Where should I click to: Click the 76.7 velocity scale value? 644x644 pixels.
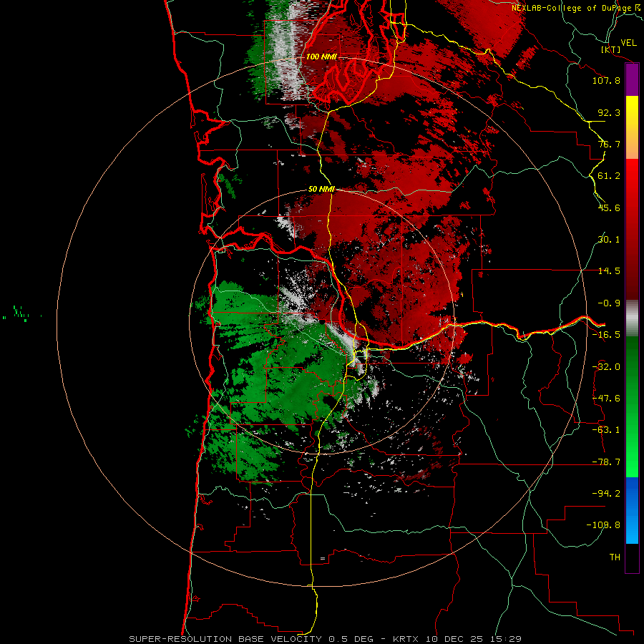point(609,144)
